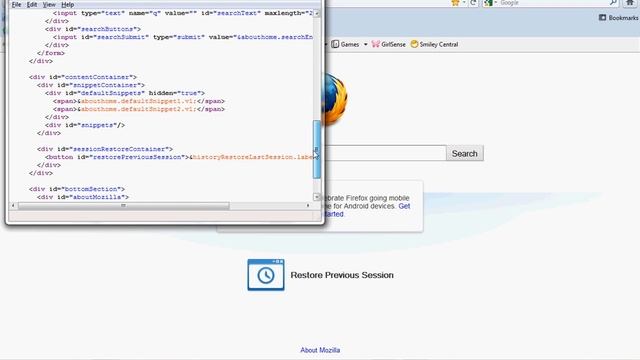The width and height of the screenshot is (640, 360).
Task: Click the abouthome.defaultSnippet1.v1 entity text
Action: pos(139,101)
